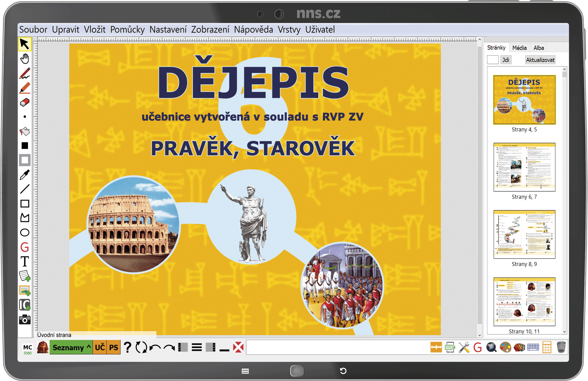
Task: Toggle the UČ textbook mode button
Action: tap(100, 348)
